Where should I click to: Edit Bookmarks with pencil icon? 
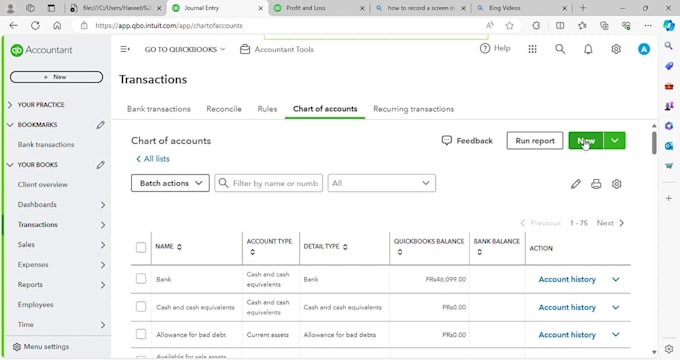pos(101,125)
